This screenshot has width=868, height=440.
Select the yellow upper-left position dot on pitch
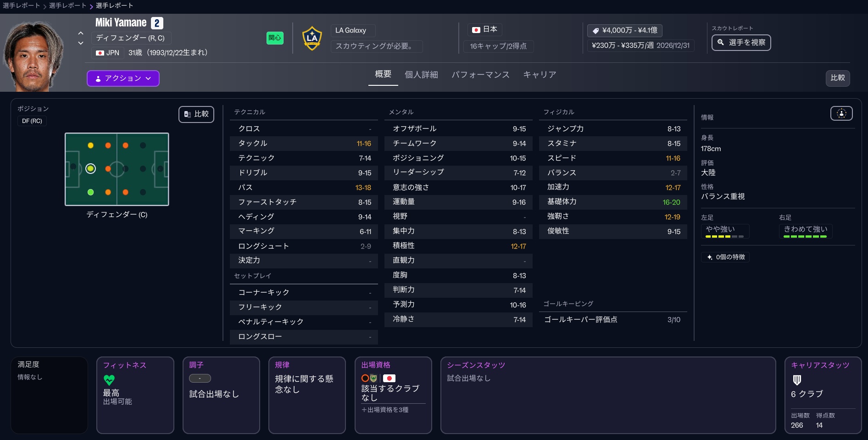pyautogui.click(x=91, y=145)
